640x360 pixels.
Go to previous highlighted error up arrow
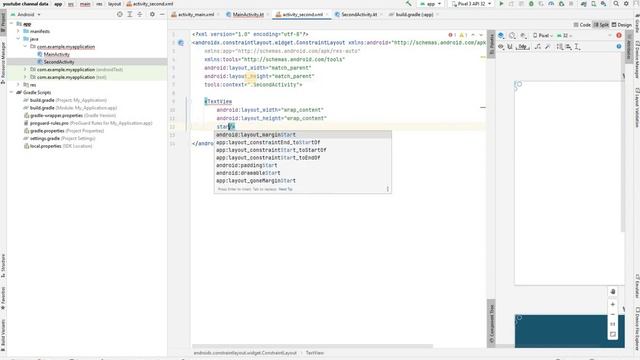click(473, 35)
